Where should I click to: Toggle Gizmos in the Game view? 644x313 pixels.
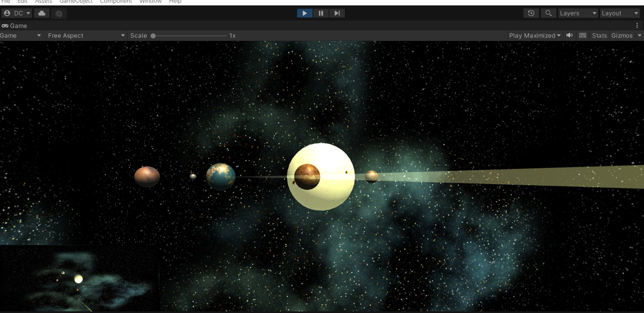click(x=622, y=35)
